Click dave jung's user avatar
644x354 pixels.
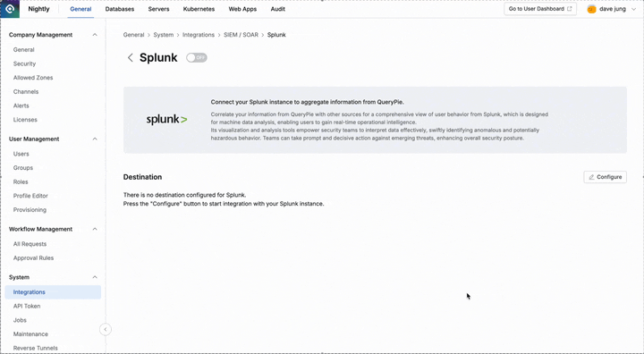click(591, 9)
